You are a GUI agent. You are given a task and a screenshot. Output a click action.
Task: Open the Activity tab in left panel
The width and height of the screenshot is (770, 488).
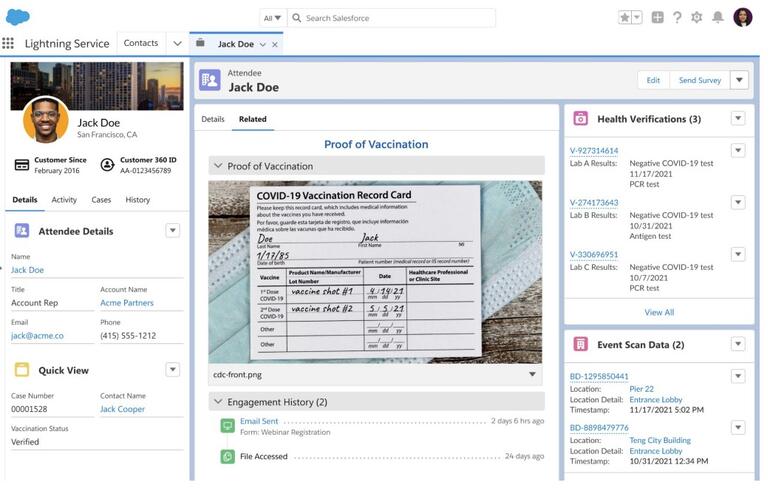pos(64,200)
